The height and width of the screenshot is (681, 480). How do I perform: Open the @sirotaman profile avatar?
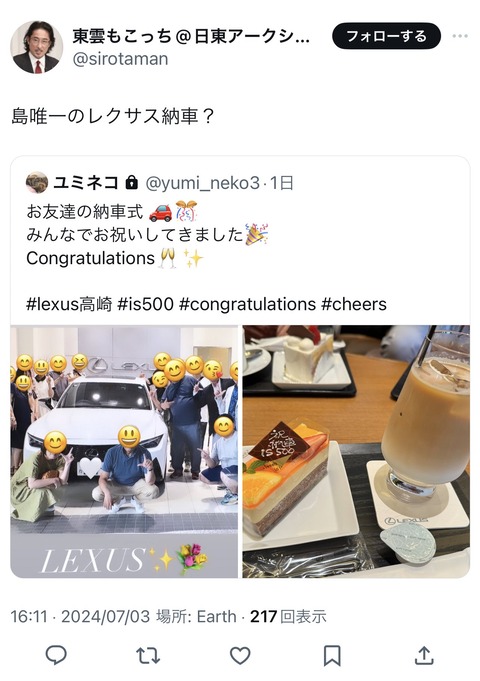(36, 47)
